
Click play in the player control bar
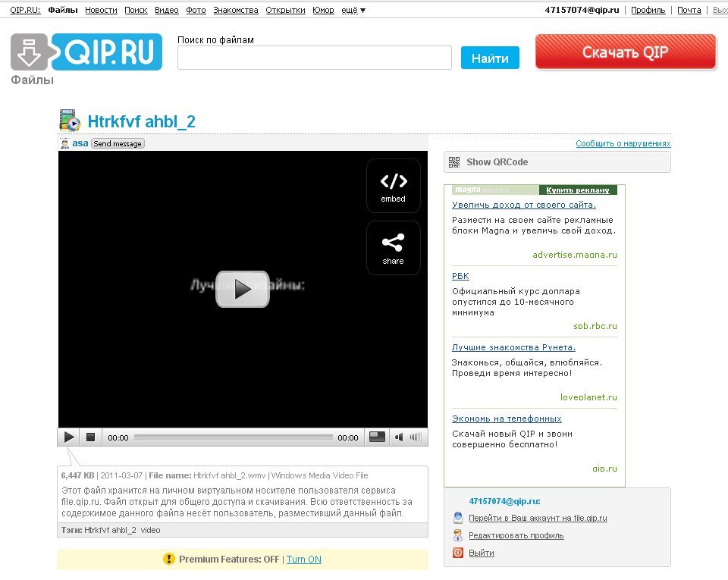[69, 437]
